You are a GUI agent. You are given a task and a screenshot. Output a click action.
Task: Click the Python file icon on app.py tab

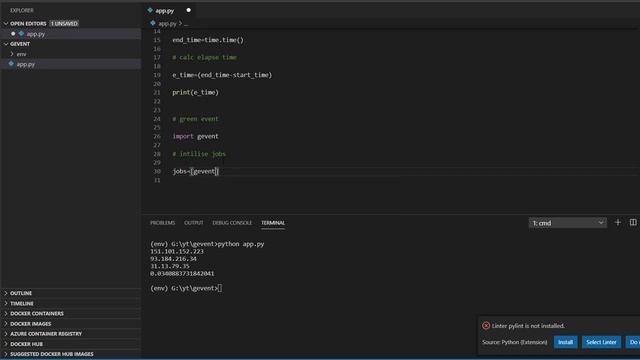(x=150, y=10)
